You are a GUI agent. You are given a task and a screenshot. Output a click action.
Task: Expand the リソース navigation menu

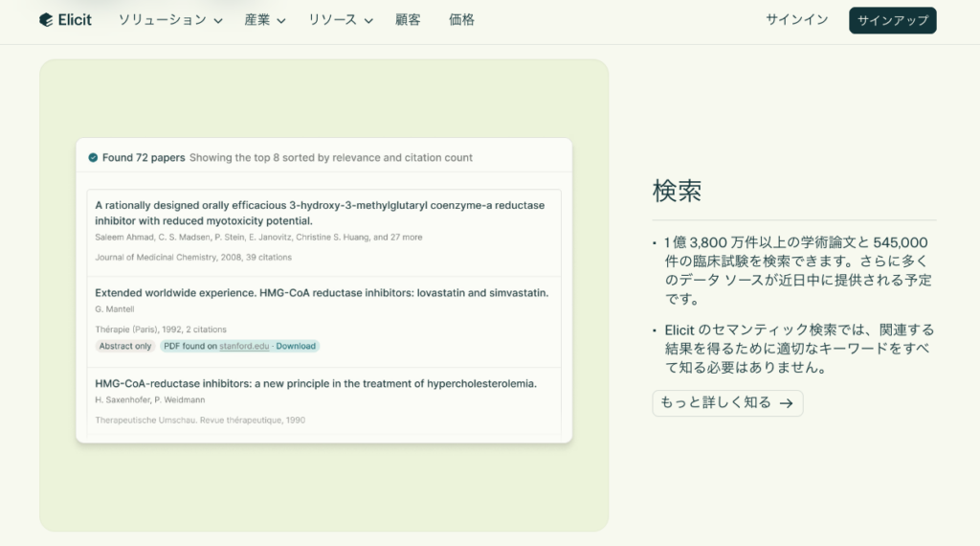[332, 20]
